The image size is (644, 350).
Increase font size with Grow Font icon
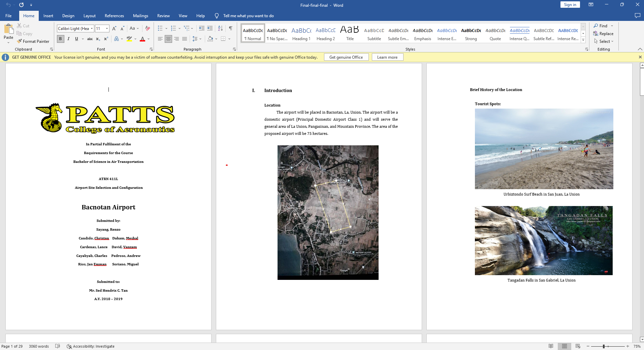click(114, 29)
